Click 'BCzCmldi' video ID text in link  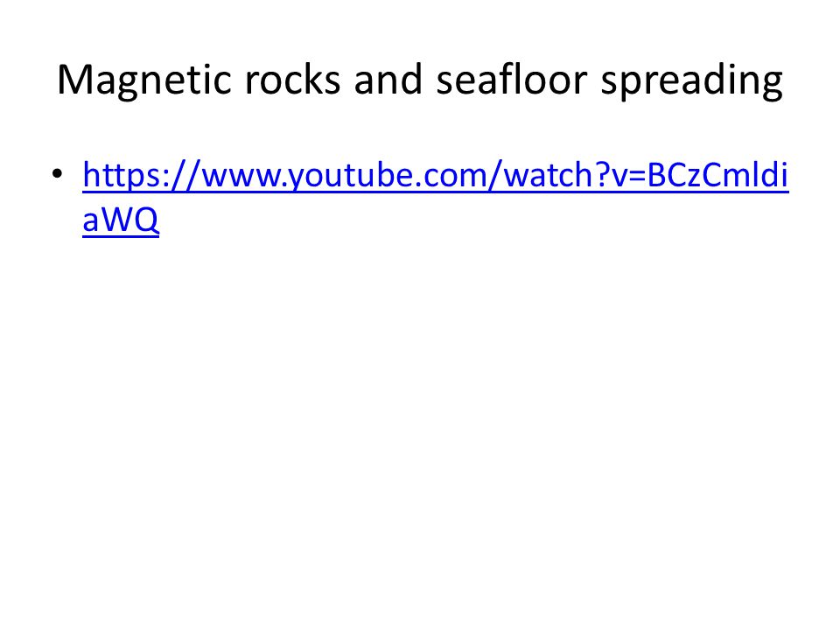(717, 175)
